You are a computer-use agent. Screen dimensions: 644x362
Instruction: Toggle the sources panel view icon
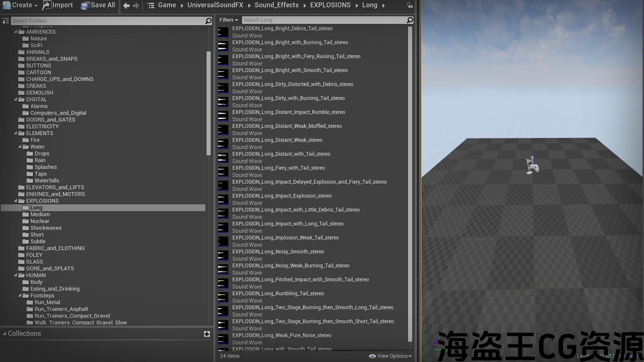click(5, 21)
